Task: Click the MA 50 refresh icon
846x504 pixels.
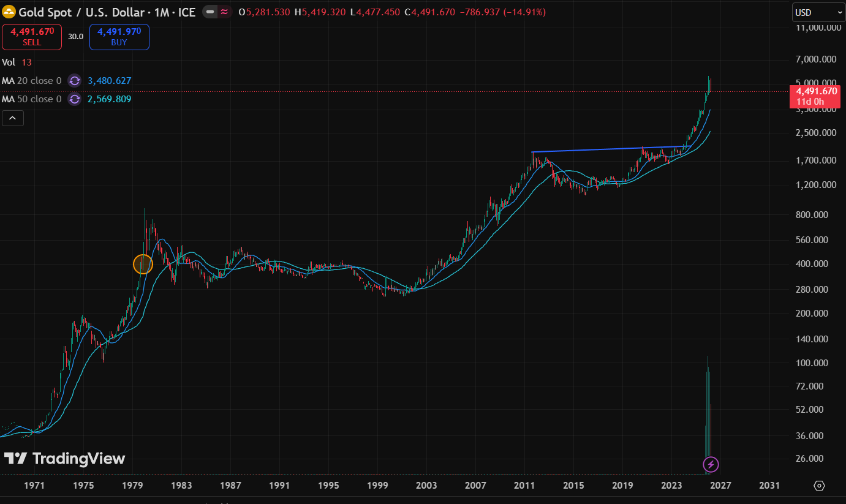Action: pos(74,99)
